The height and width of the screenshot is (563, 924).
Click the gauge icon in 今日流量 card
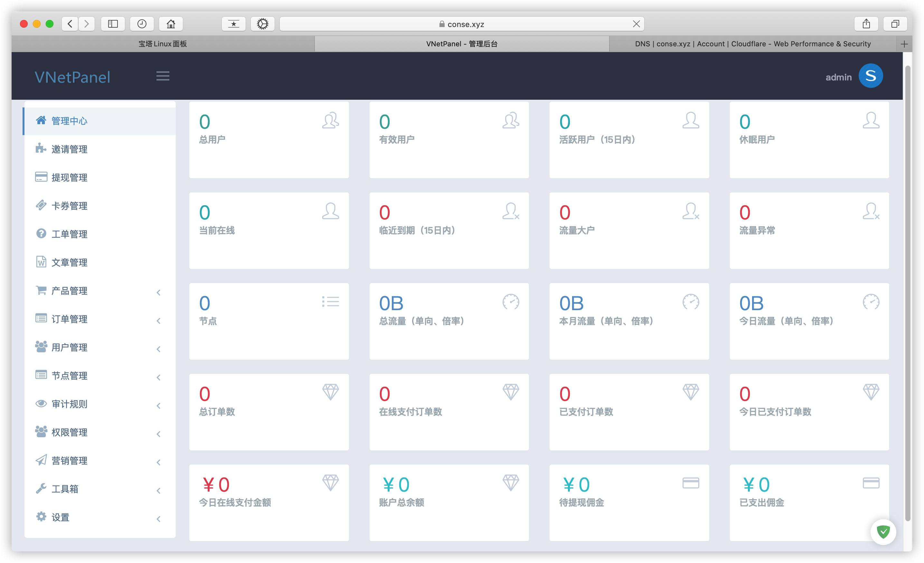[871, 302]
